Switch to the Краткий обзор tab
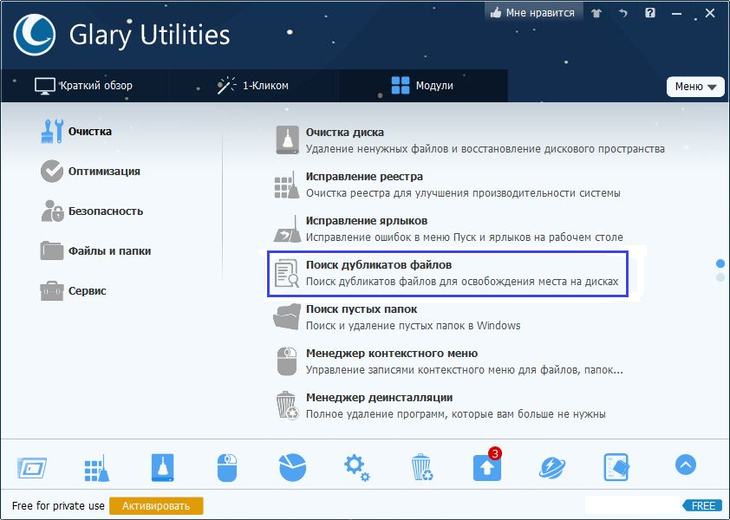730x520 pixels. [83, 86]
